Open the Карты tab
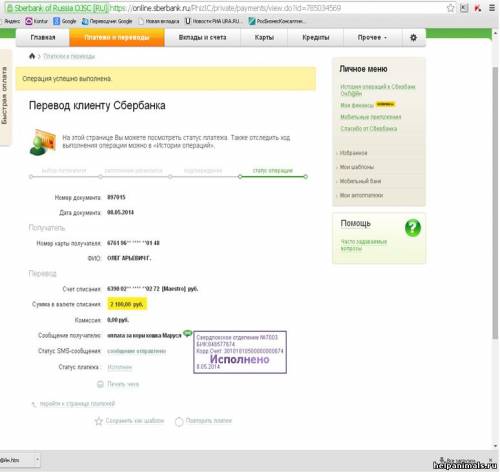 click(264, 37)
